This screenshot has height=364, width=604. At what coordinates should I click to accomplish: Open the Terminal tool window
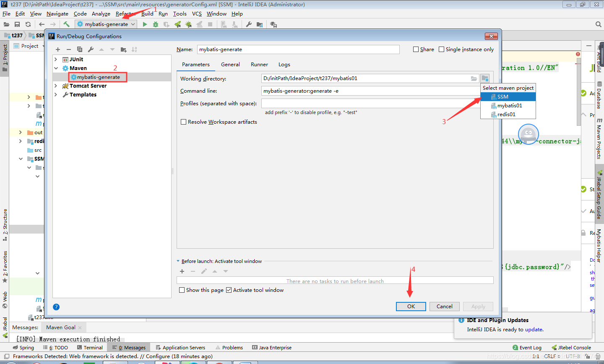90,348
